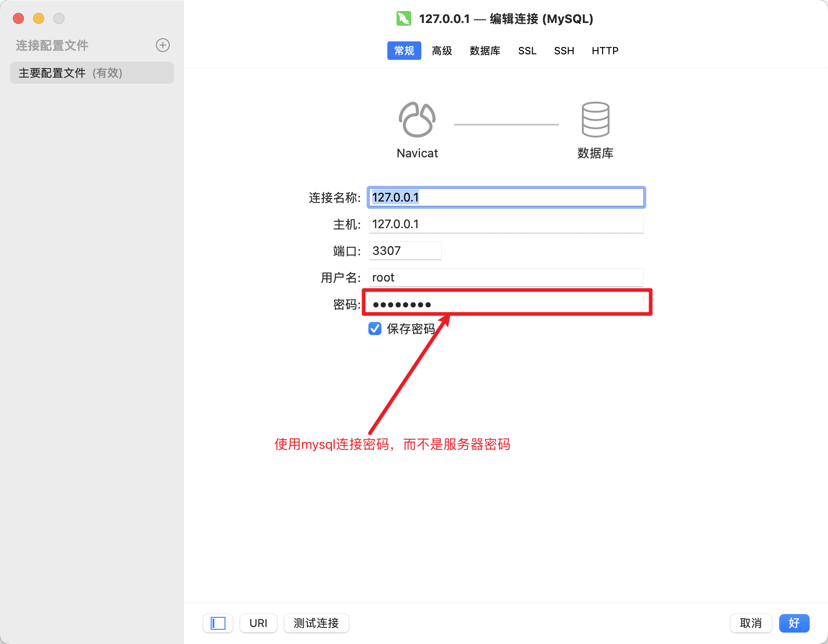Click the 连接配置文件 sidebar heading
Image resolution: width=828 pixels, height=644 pixels.
tap(52, 45)
